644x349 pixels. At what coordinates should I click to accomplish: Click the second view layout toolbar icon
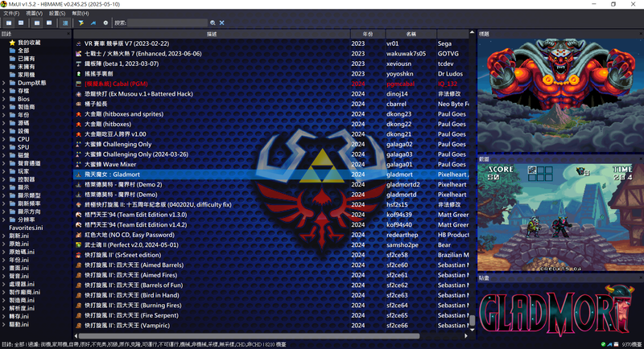point(21,23)
